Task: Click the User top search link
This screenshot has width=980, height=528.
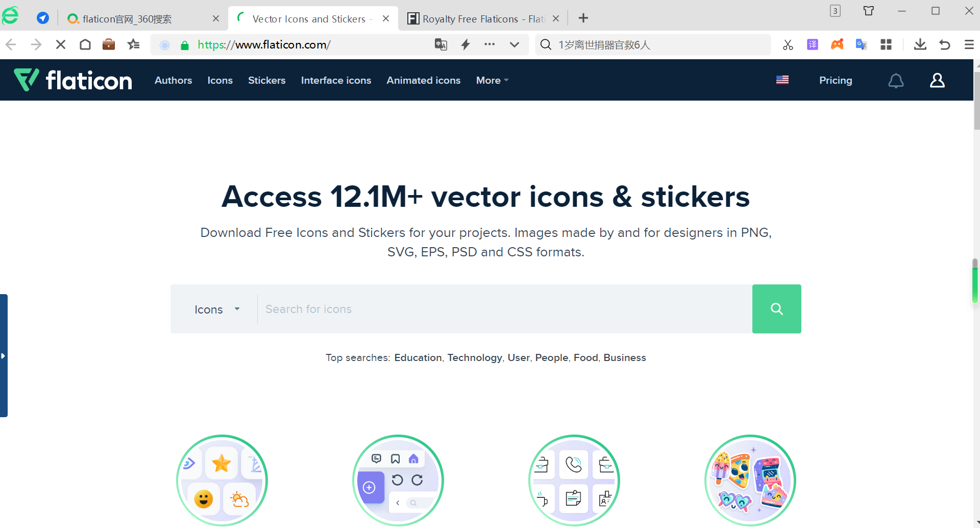Action: [x=519, y=357]
